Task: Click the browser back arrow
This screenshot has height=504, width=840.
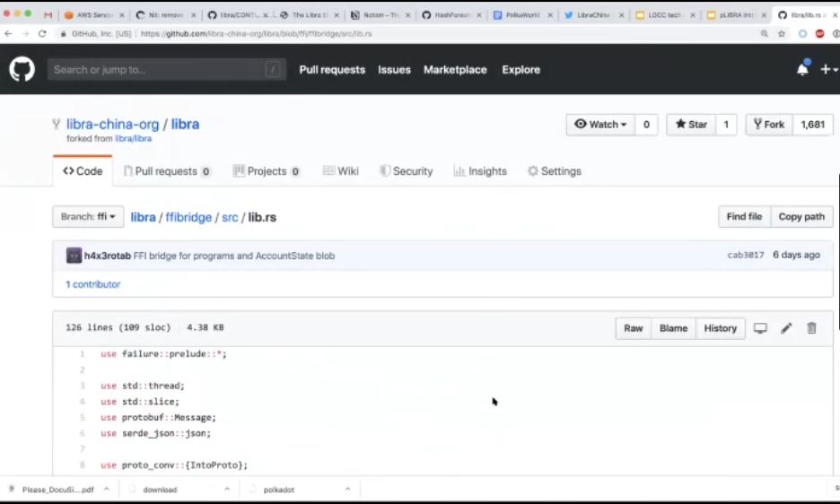Action: (x=8, y=34)
